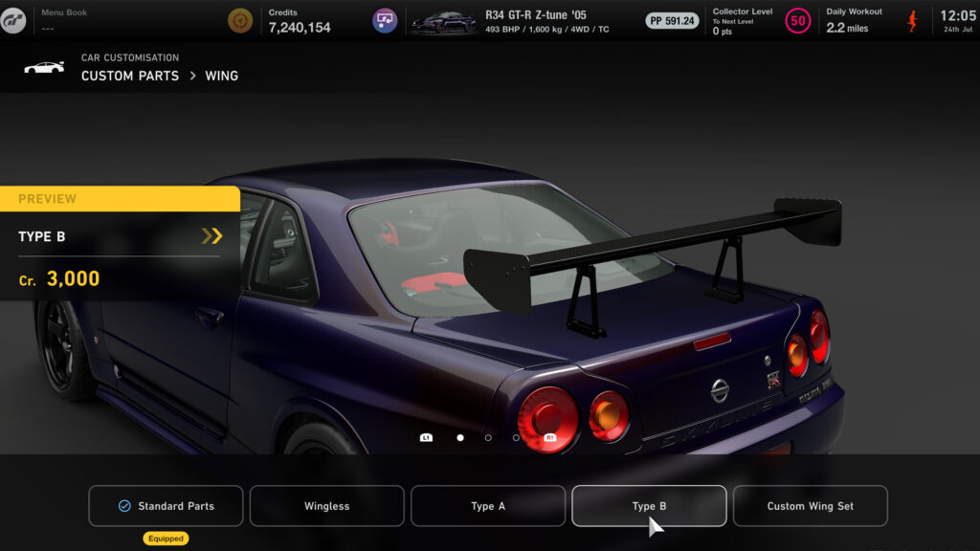980x551 pixels.
Task: Click the pink level 50 circle icon
Action: pos(797,21)
